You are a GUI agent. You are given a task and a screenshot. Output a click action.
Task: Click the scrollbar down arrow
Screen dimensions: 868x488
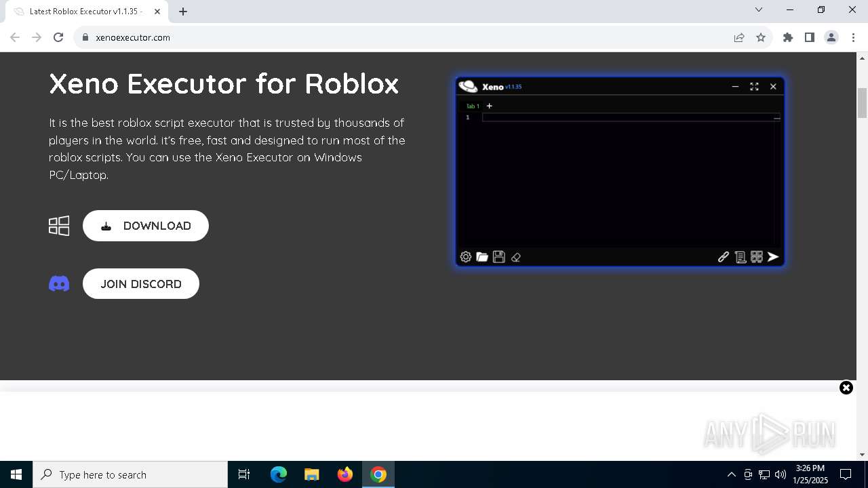(x=863, y=455)
